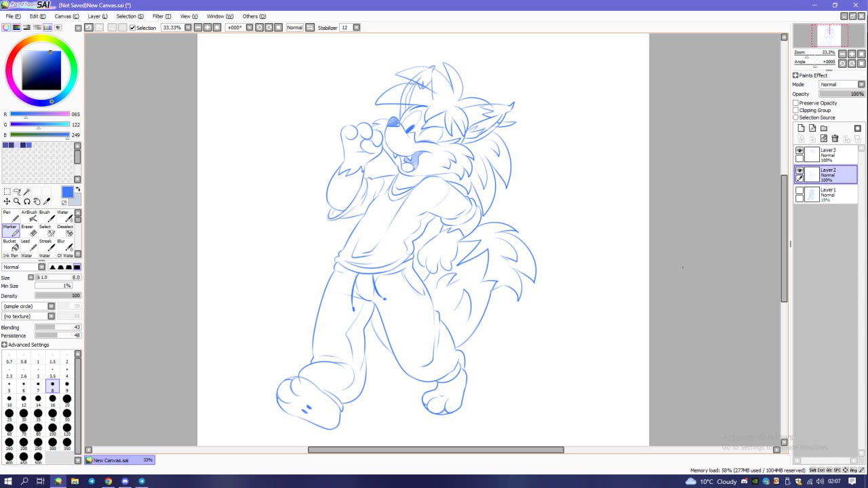Adjust the brush Density slider
The height and width of the screenshot is (488, 868).
58,296
